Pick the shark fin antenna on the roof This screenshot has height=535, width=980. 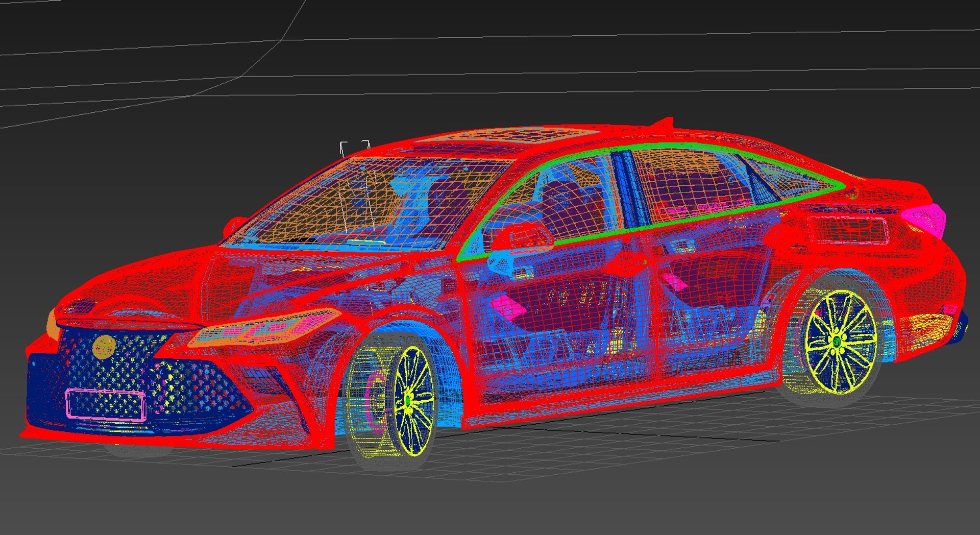click(663, 123)
